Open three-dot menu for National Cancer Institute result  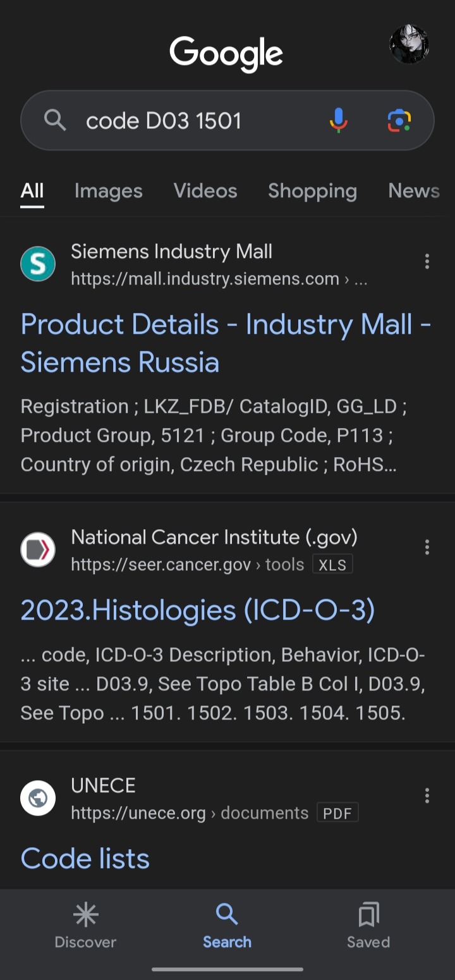click(427, 547)
